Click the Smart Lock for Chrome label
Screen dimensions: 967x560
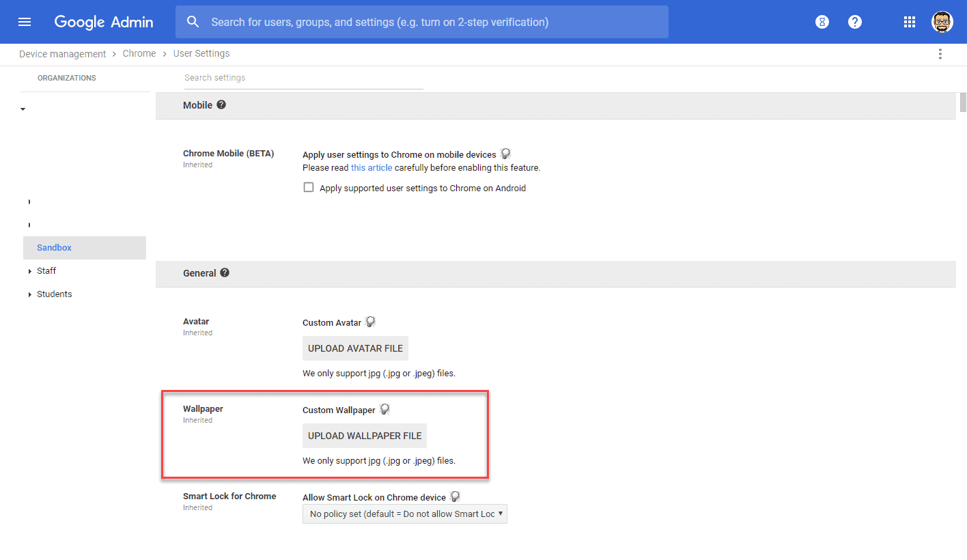coord(229,496)
